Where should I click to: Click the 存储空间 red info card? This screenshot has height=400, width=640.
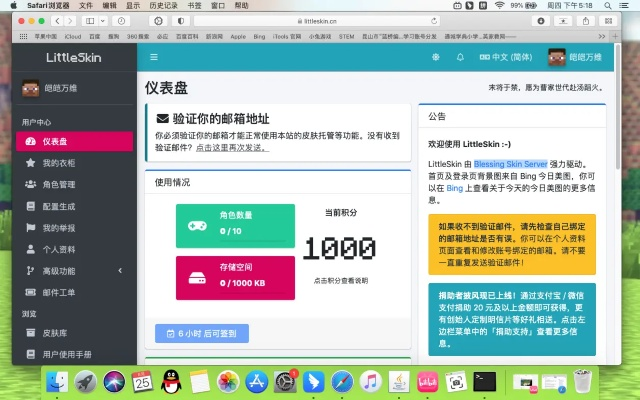tap(235, 278)
